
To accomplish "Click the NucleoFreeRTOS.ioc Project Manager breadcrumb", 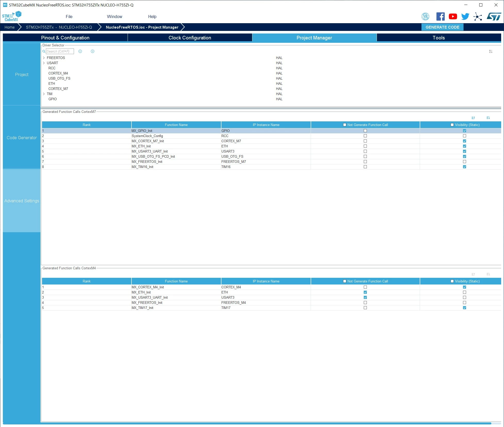I will (142, 27).
